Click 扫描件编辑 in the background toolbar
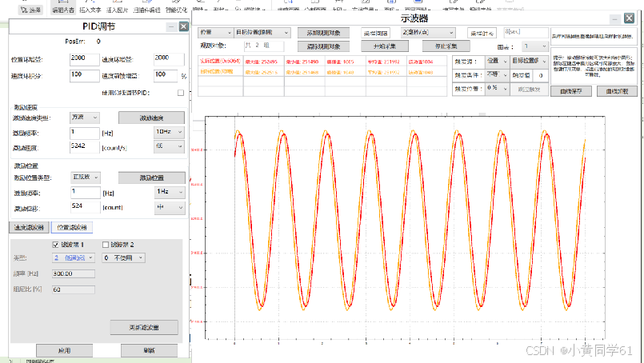The width and height of the screenshot is (644, 363). 146,10
